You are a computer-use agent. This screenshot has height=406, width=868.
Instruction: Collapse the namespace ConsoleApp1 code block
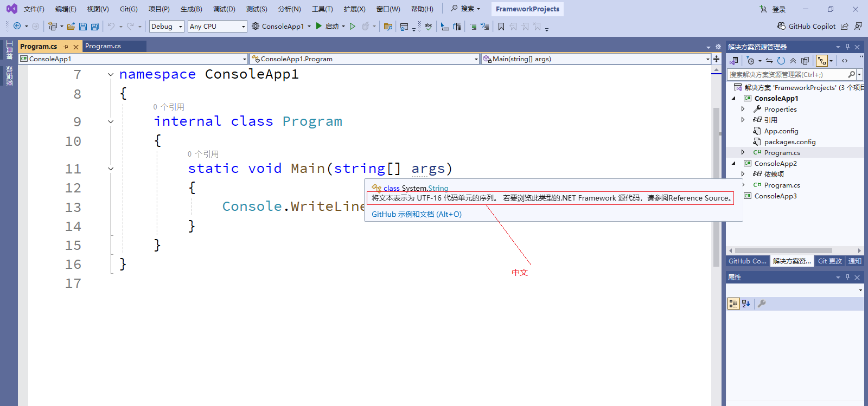coord(111,75)
